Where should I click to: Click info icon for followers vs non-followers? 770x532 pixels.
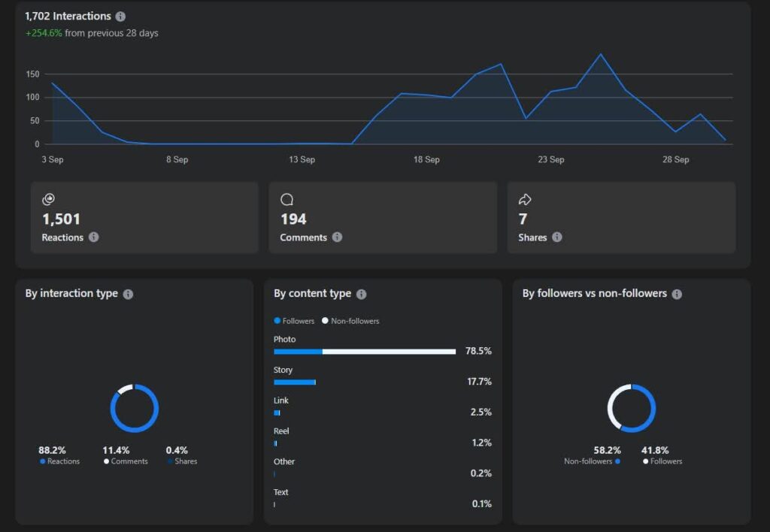point(677,295)
